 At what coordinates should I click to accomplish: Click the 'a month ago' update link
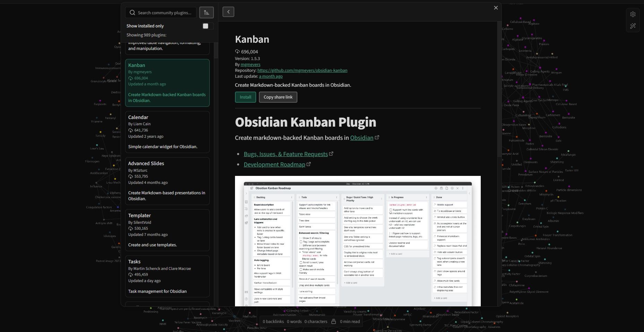(270, 76)
